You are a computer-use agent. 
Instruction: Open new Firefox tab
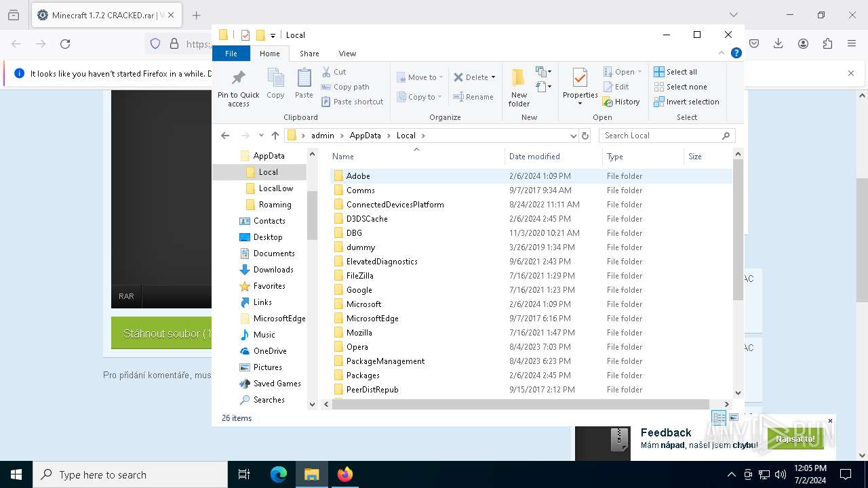[196, 15]
